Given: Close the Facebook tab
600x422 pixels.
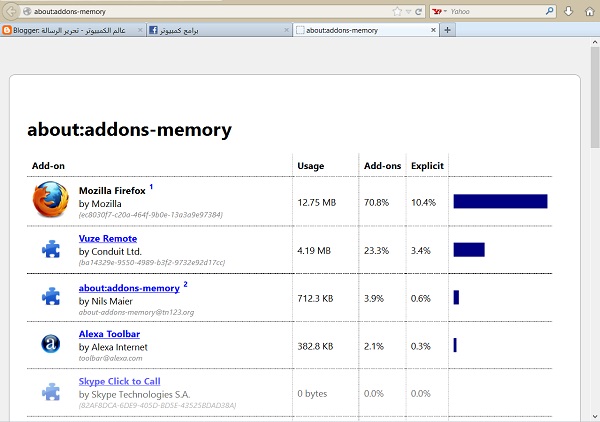Looking at the screenshot, I should tap(286, 30).
